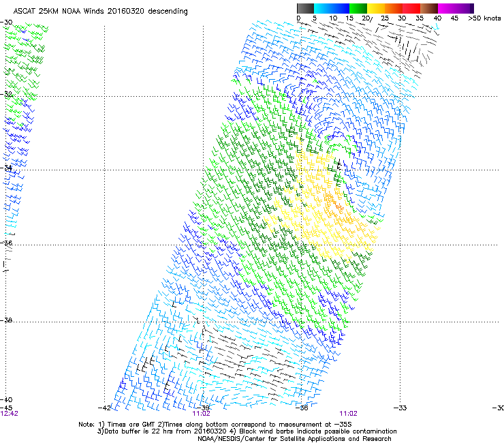
Task: Select the gray 0-5 knots legend swatch
Action: pyautogui.click(x=305, y=8)
